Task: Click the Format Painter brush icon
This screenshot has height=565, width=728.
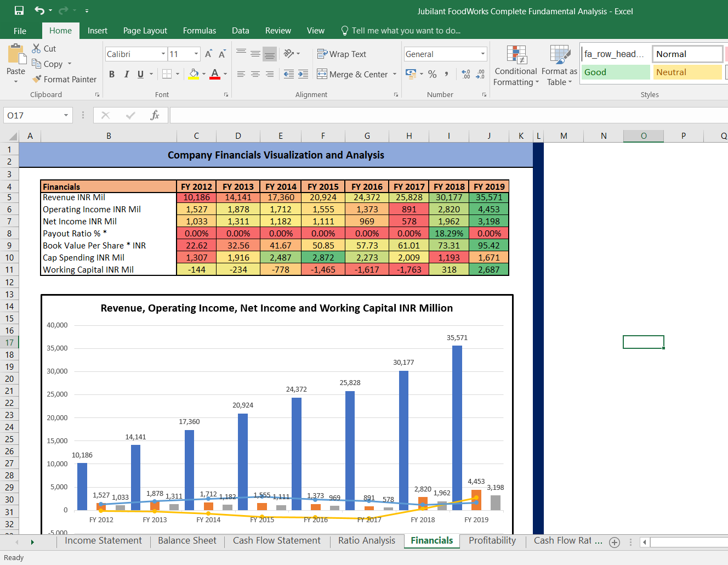Action: click(37, 79)
